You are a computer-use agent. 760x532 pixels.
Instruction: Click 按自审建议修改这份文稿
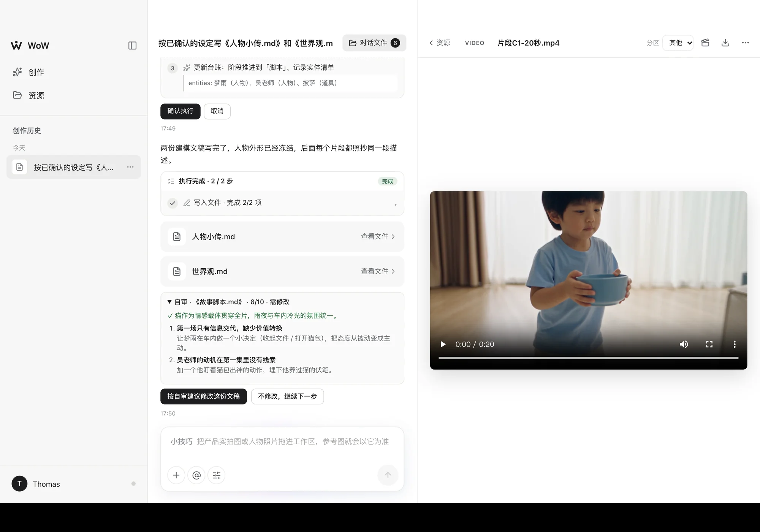[204, 396]
